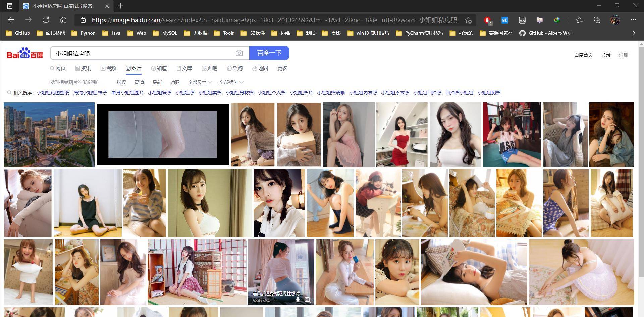Go to 百度首页 Baidu home
The height and width of the screenshot is (317, 644).
point(583,55)
